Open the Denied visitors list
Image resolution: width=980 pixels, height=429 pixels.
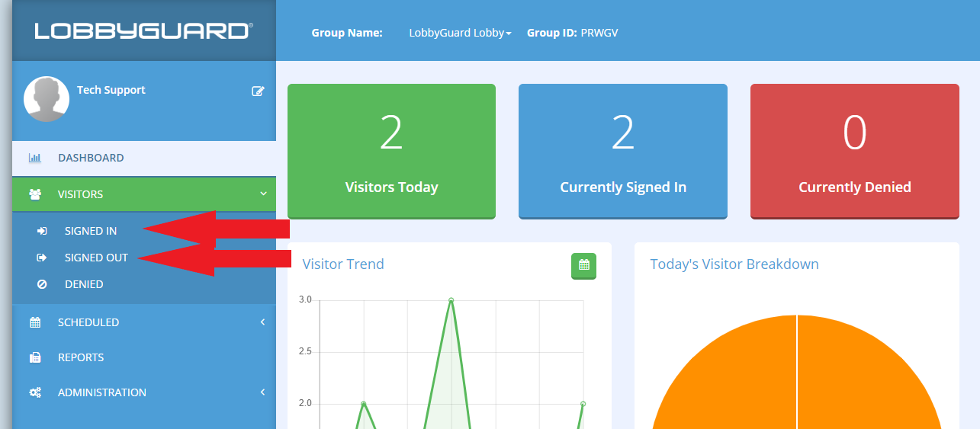coord(84,284)
